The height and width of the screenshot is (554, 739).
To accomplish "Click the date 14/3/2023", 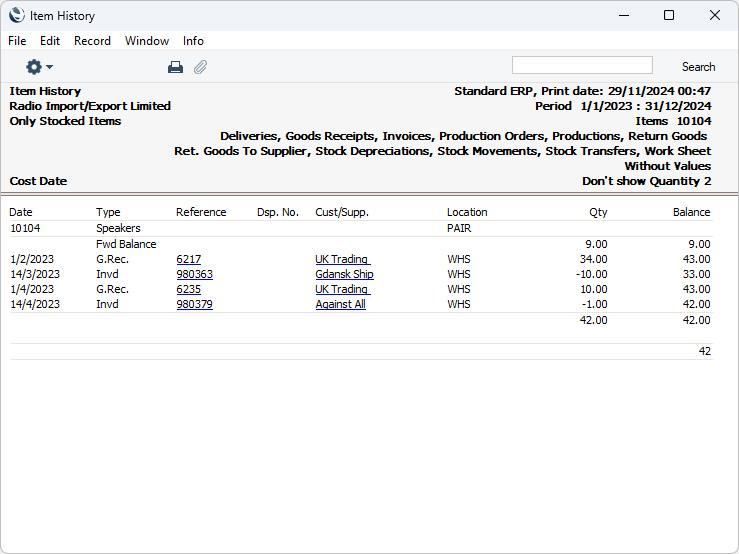I will tap(35, 274).
